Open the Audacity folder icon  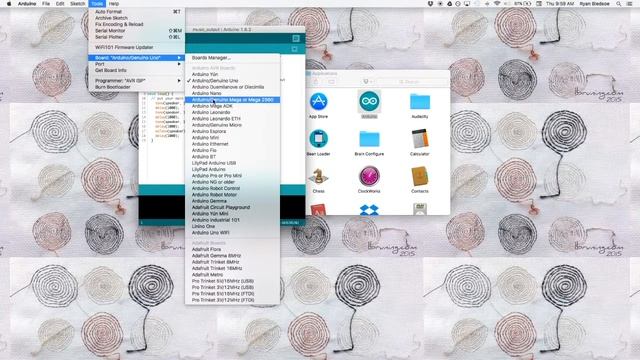click(x=420, y=102)
